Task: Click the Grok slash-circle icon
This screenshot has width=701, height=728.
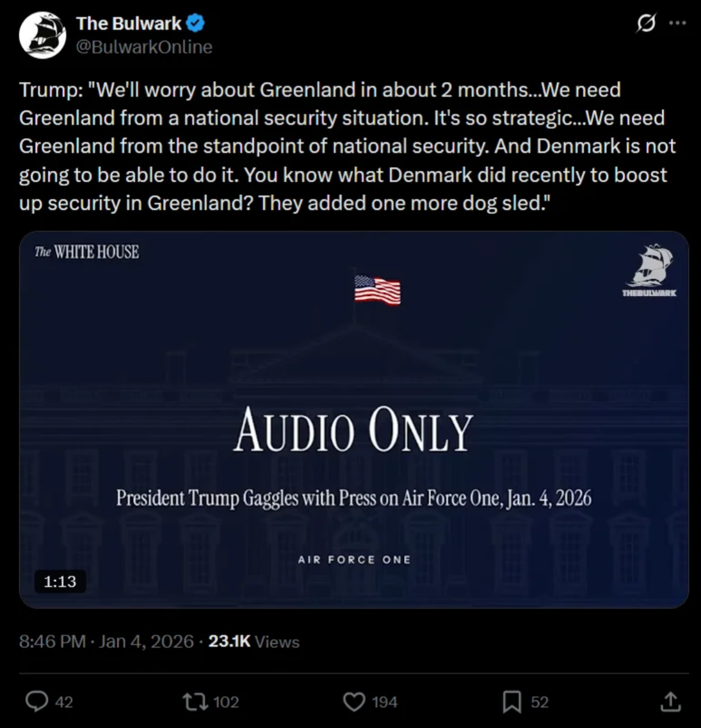Action: click(646, 24)
